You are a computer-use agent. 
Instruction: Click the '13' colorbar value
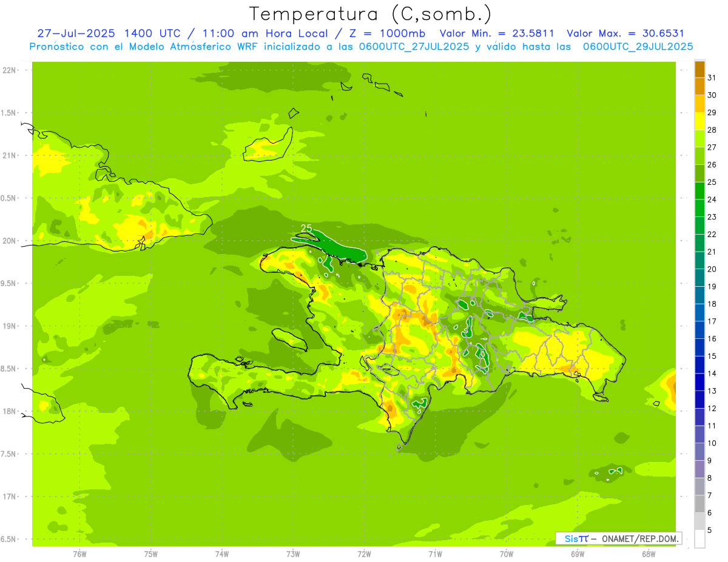(x=712, y=391)
